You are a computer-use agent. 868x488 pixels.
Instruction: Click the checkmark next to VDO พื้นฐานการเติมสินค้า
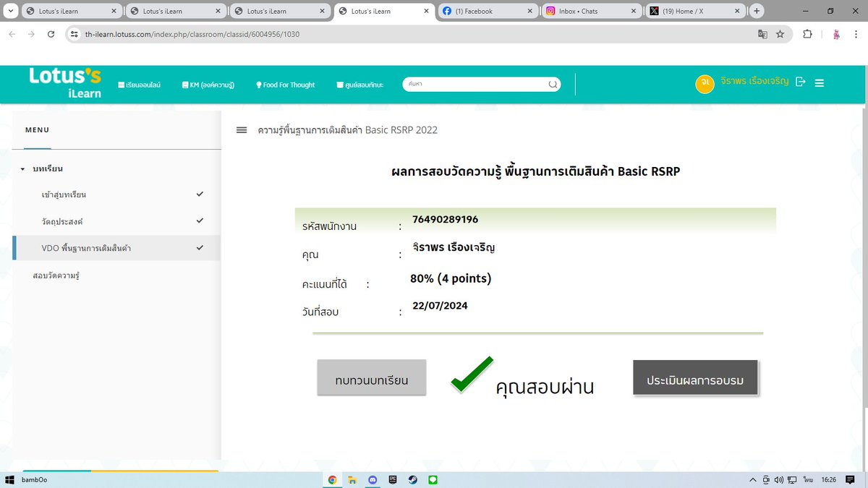click(x=200, y=247)
